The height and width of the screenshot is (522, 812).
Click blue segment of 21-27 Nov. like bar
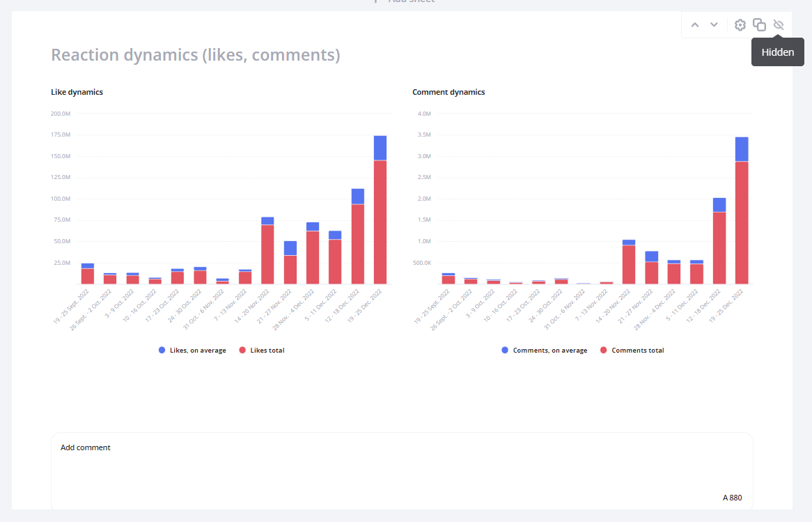290,248
